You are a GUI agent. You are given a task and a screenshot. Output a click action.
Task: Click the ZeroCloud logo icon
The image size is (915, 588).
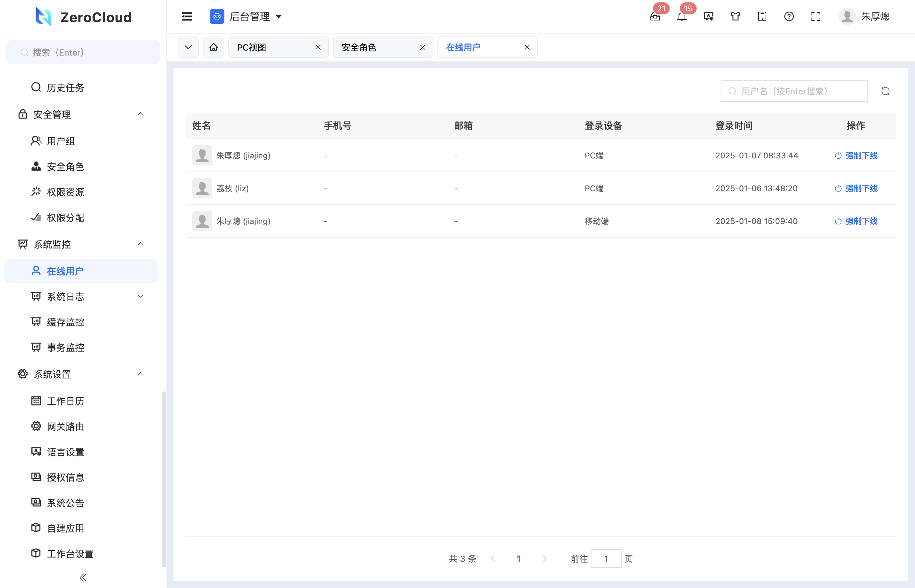[x=43, y=17]
